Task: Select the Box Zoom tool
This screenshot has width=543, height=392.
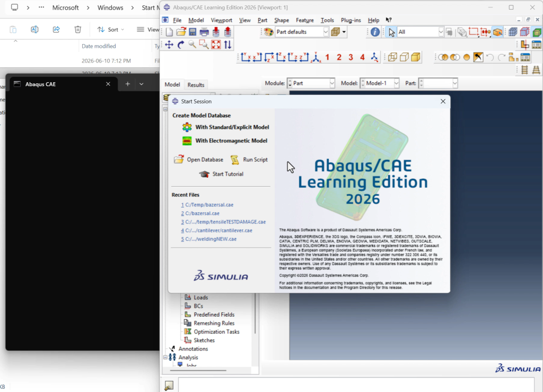Action: pos(204,45)
